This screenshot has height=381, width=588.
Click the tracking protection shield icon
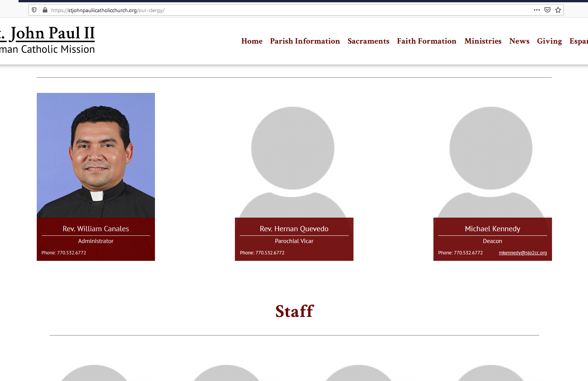coord(34,10)
